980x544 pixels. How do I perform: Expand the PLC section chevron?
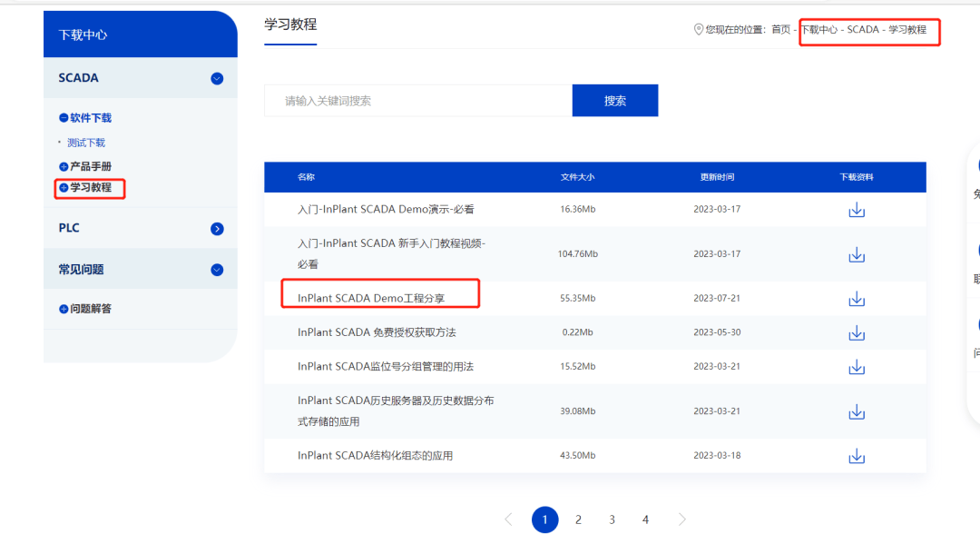tap(217, 229)
